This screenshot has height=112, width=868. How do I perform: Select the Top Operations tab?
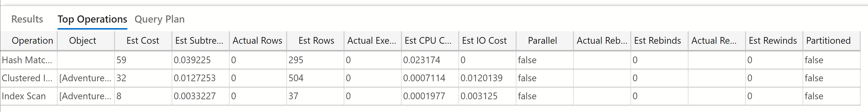click(x=92, y=19)
